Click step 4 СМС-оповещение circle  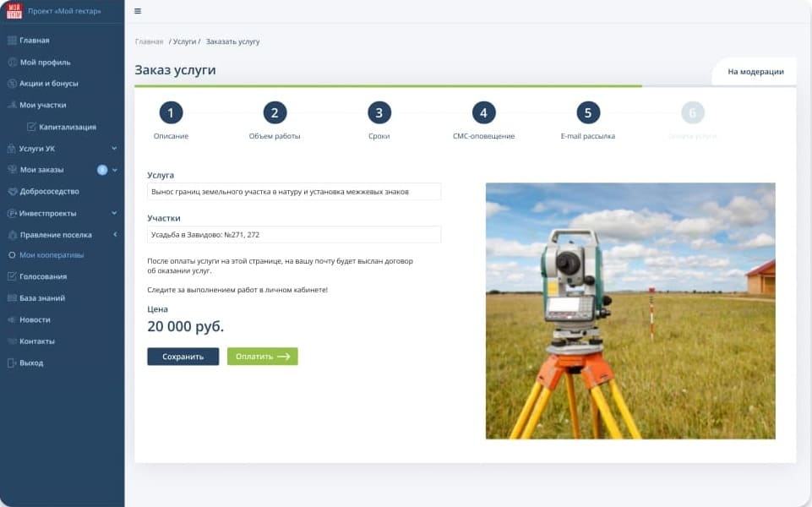point(483,112)
